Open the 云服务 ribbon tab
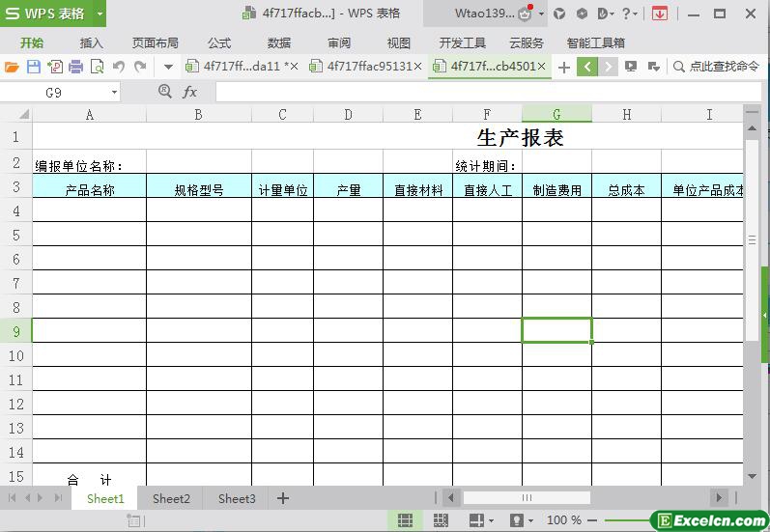The height and width of the screenshot is (532, 770). pos(527,43)
